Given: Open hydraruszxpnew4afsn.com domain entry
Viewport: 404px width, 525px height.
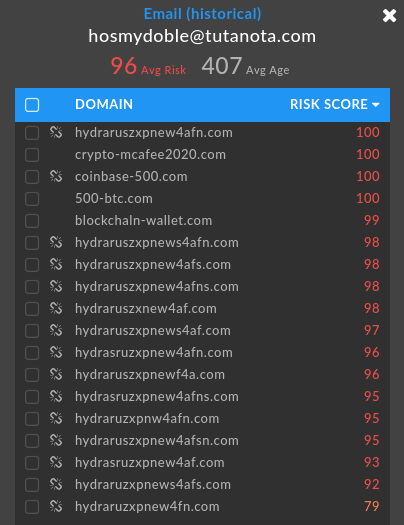Looking at the screenshot, I should [x=157, y=440].
